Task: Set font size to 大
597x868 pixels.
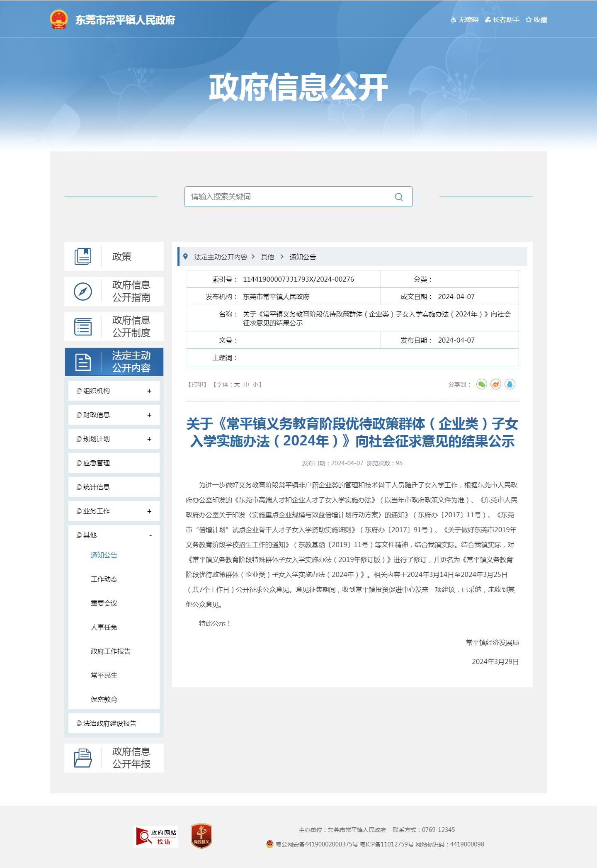Action: coord(237,385)
